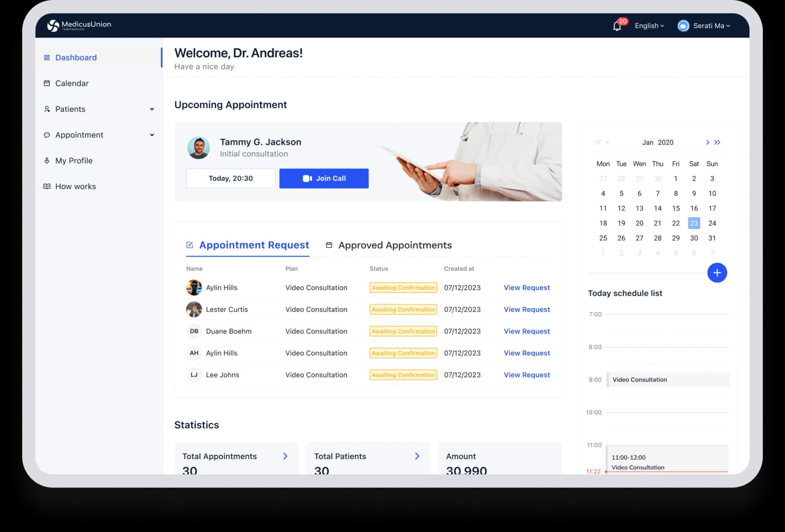View request for Duane Boehm
785x532 pixels.
[527, 331]
